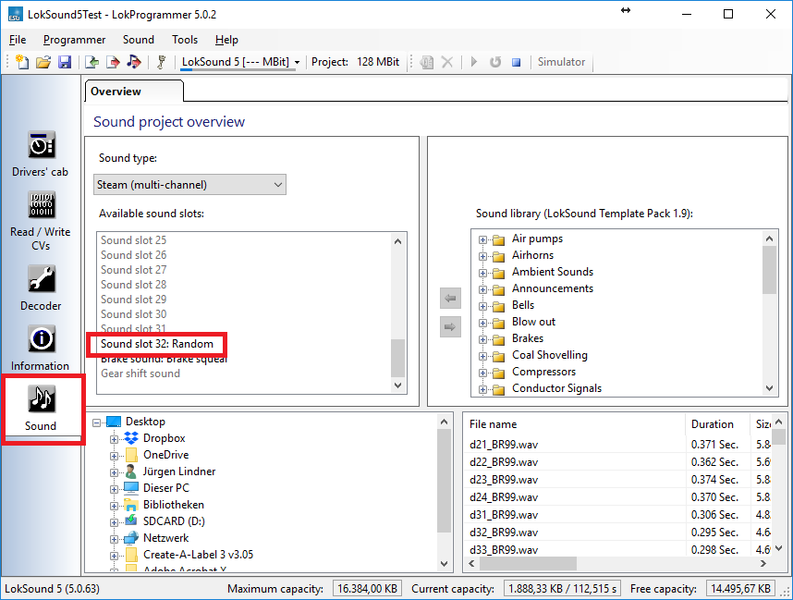Select the Coal Shovelling library folder

pos(550,355)
